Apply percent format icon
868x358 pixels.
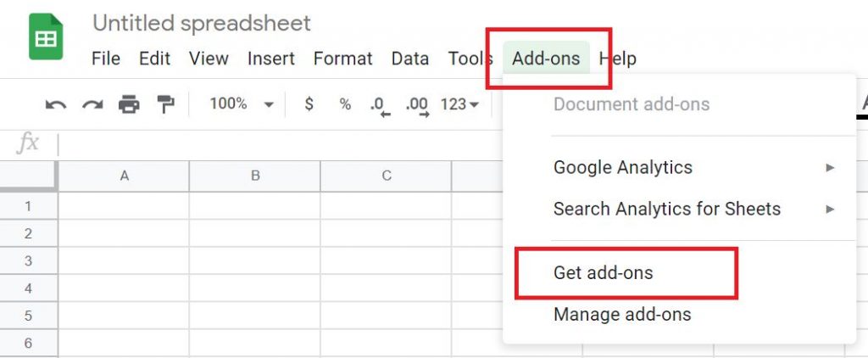(346, 104)
